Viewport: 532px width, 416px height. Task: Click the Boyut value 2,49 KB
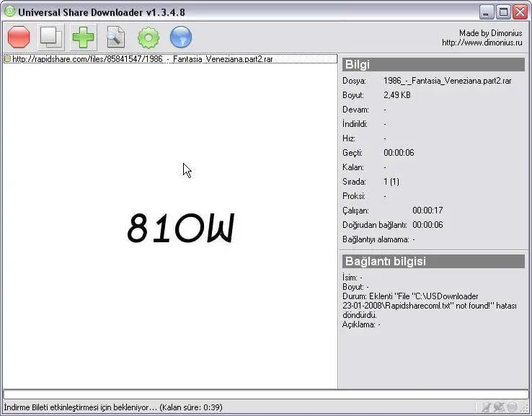pos(397,95)
